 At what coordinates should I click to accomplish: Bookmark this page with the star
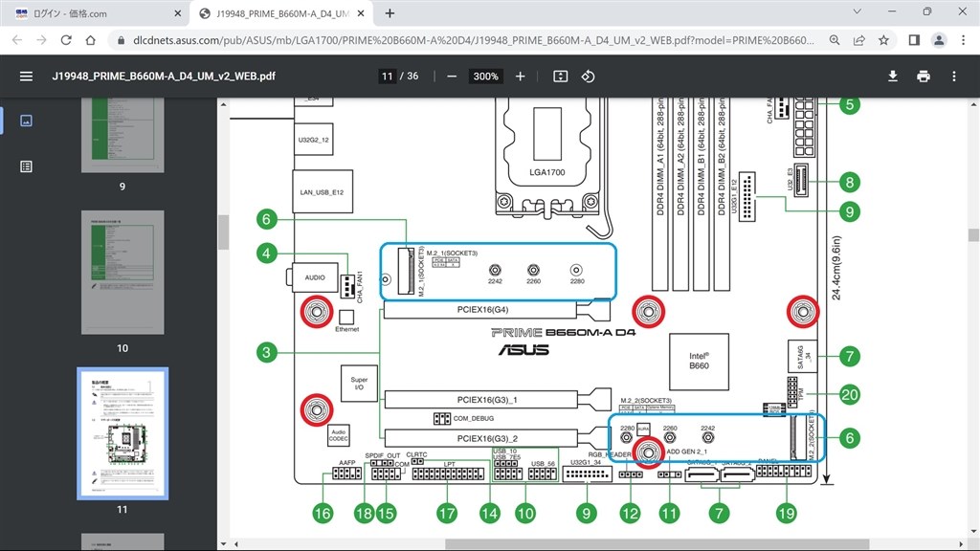[884, 40]
